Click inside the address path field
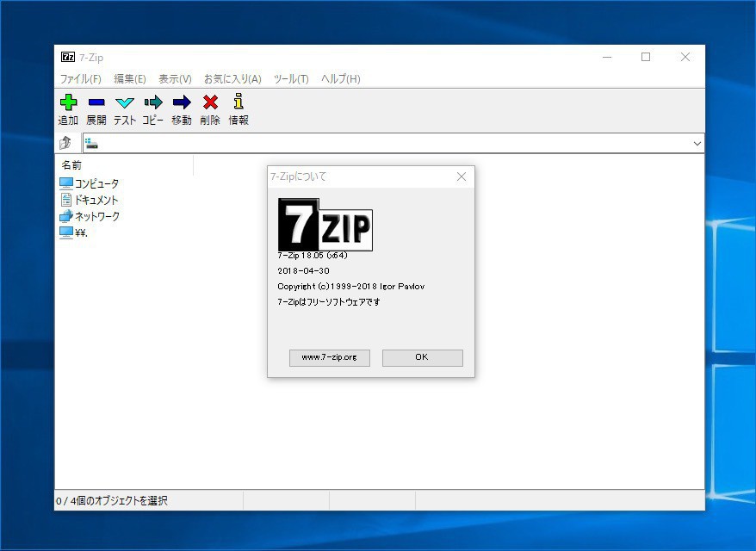This screenshot has height=551, width=756. pos(393,143)
